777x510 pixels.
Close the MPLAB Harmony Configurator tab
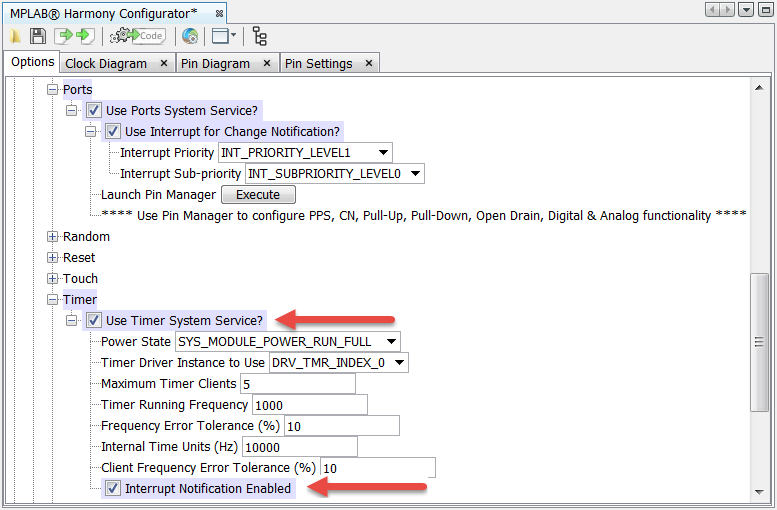click(219, 14)
